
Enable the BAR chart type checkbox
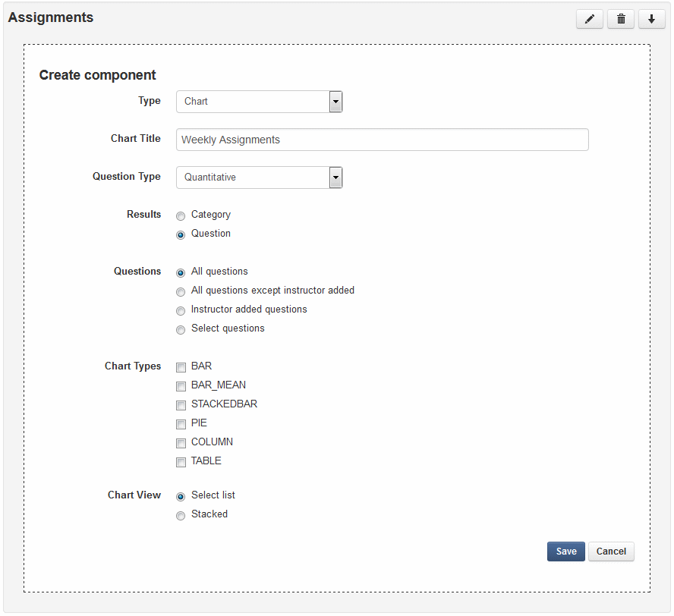pyautogui.click(x=181, y=368)
